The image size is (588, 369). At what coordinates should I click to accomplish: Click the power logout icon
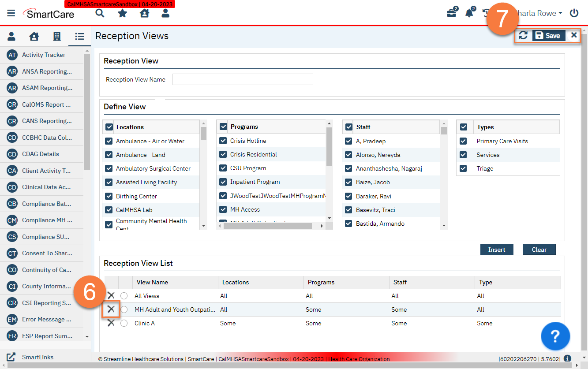[574, 13]
